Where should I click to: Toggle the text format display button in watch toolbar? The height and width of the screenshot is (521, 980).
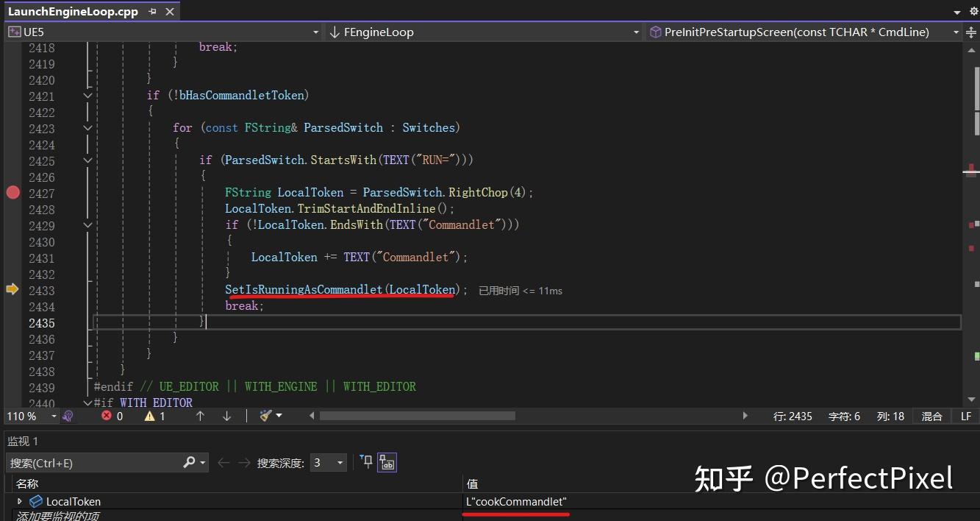point(387,462)
